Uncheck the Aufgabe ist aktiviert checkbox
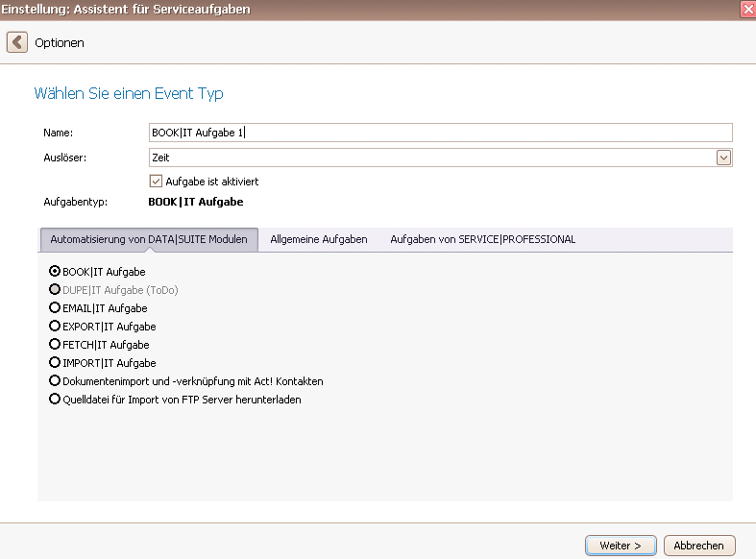Image resolution: width=756 pixels, height=559 pixels. (x=156, y=182)
